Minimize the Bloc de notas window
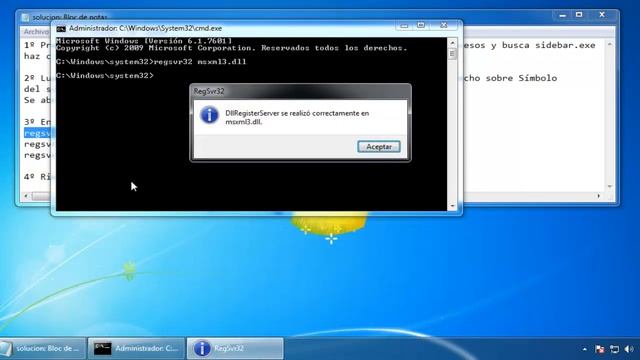Image resolution: width=640 pixels, height=360 pixels. (x=563, y=15)
